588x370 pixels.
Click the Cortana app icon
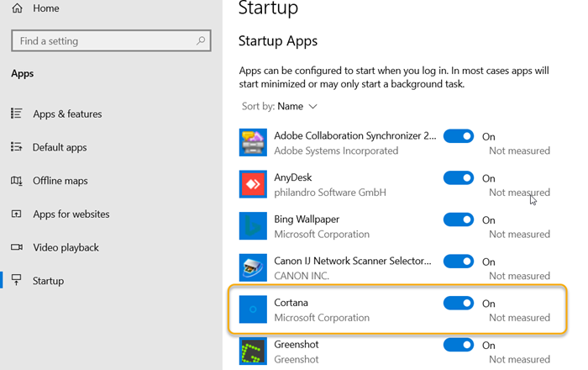pyautogui.click(x=253, y=309)
